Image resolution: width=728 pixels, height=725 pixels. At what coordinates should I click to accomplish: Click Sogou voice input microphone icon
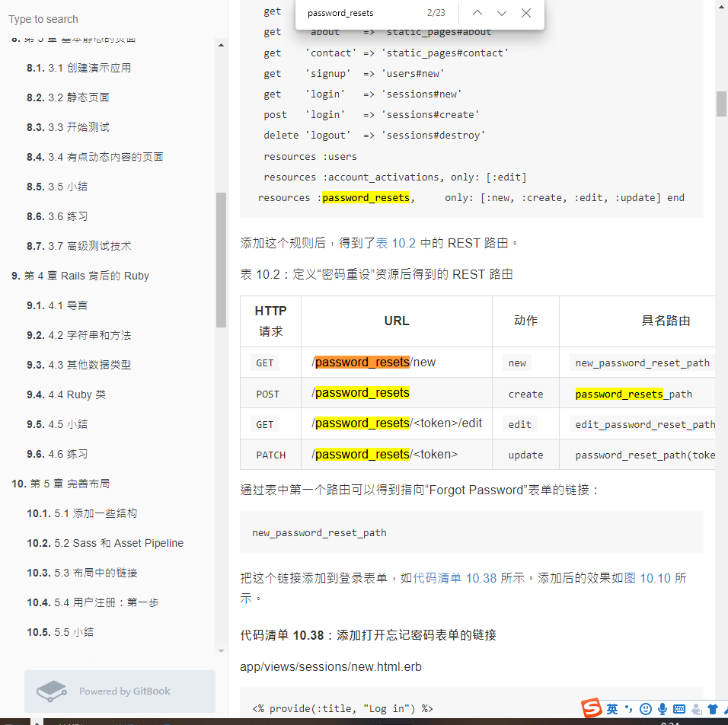click(663, 709)
